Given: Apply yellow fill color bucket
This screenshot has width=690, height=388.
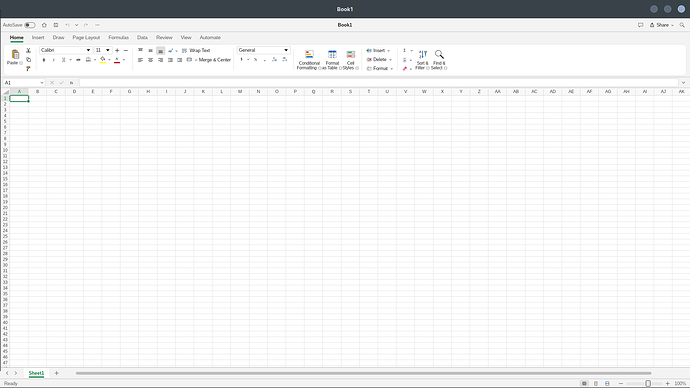Looking at the screenshot, I should tap(103, 60).
